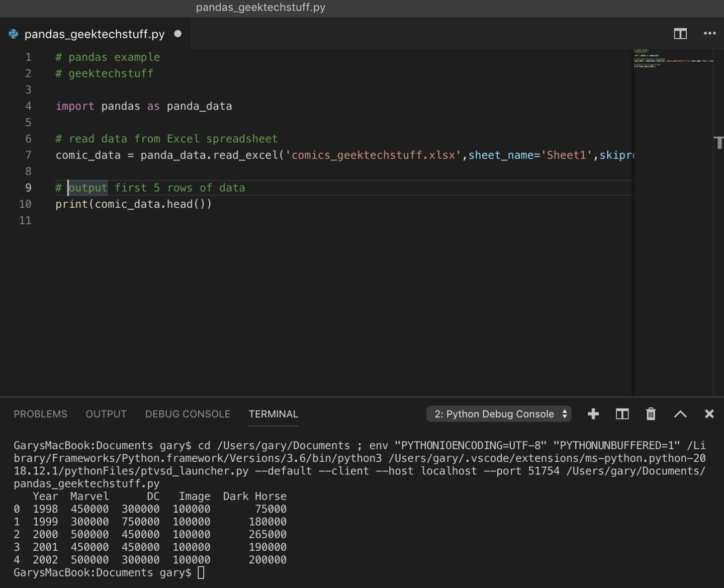Click value 180000 in terminal output
This screenshot has width=724, height=588.
click(267, 522)
